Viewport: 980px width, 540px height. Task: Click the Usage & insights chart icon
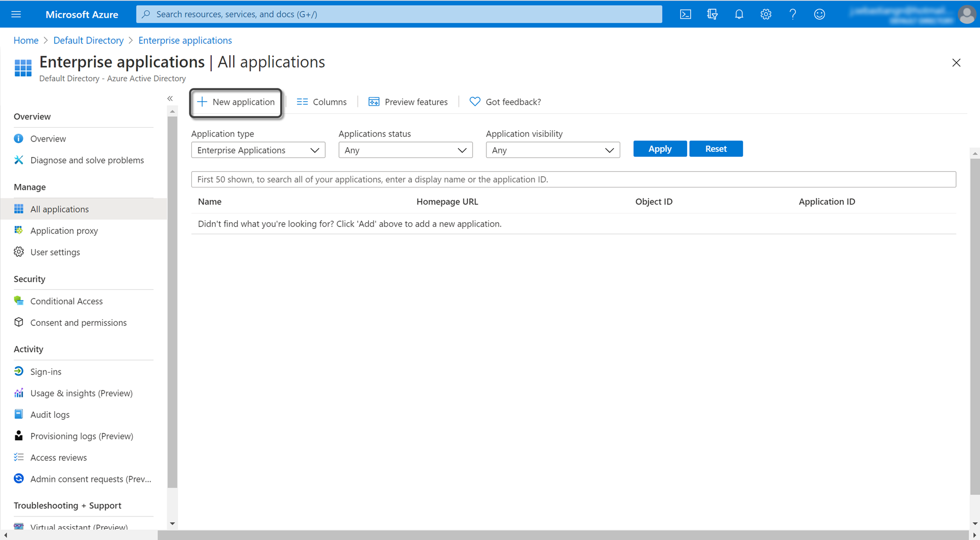tap(19, 393)
